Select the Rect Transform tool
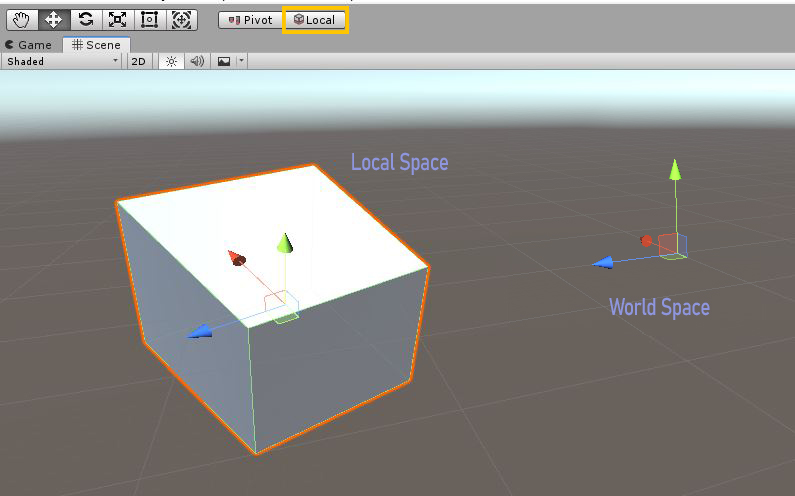 tap(150, 20)
